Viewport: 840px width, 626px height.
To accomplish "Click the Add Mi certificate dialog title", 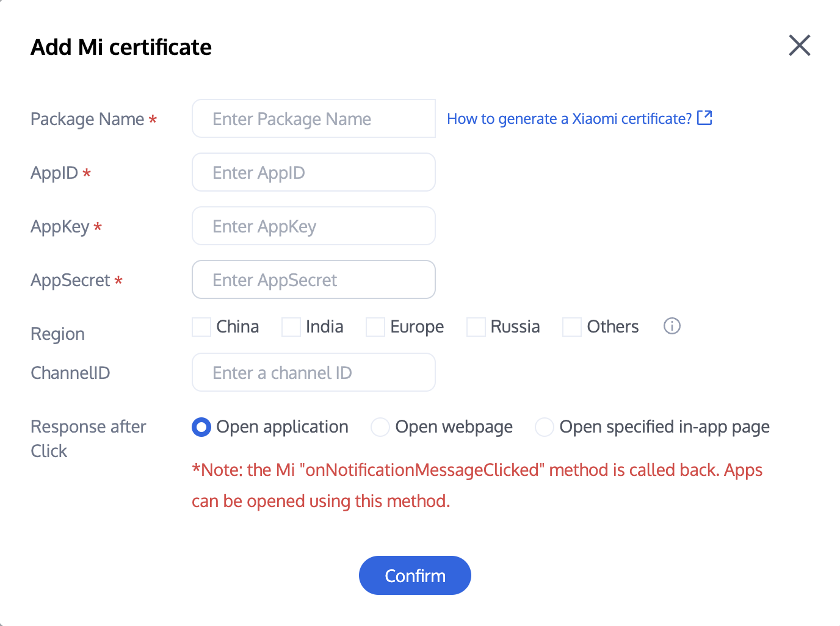I will (x=121, y=47).
